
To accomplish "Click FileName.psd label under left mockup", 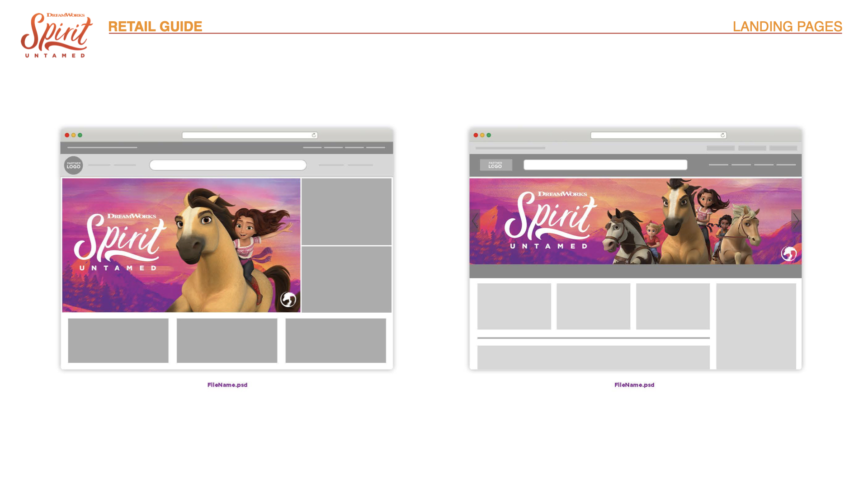I will click(227, 385).
